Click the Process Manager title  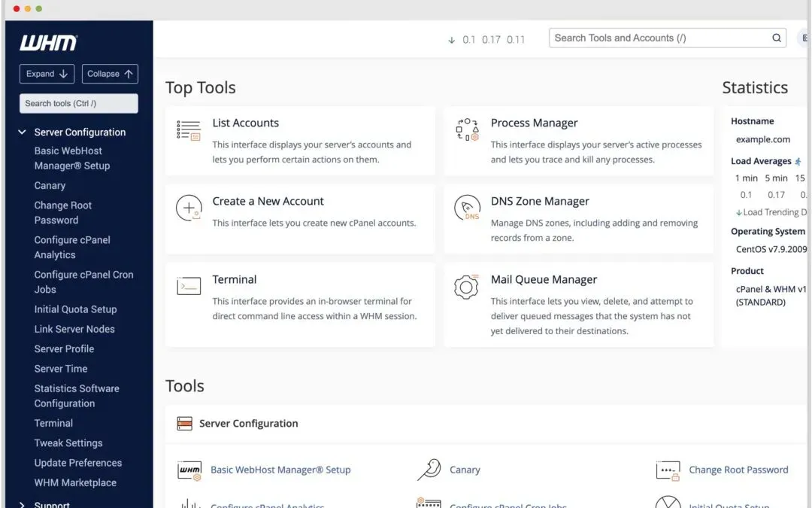[534, 123]
